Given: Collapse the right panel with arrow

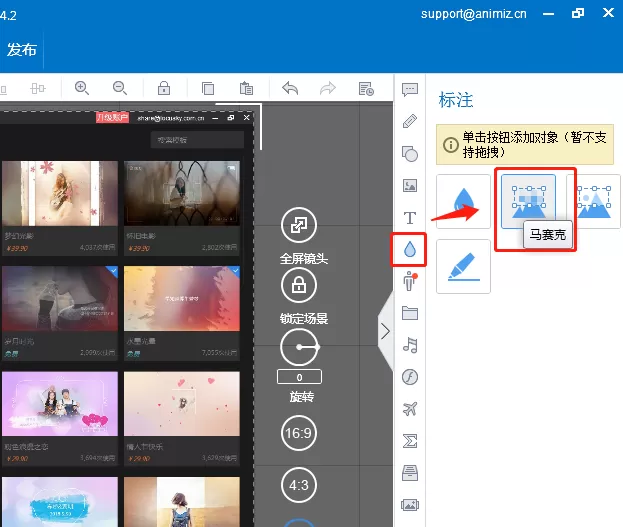Looking at the screenshot, I should 385,331.
